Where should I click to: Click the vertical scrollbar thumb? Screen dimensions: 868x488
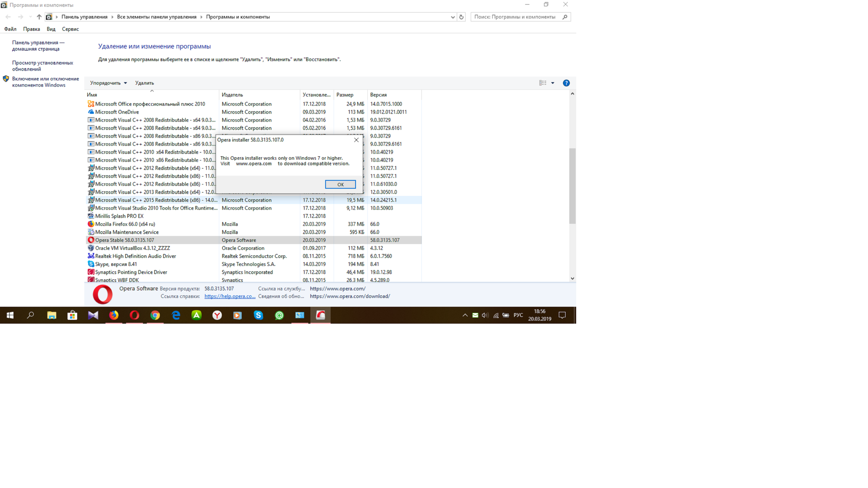click(572, 186)
